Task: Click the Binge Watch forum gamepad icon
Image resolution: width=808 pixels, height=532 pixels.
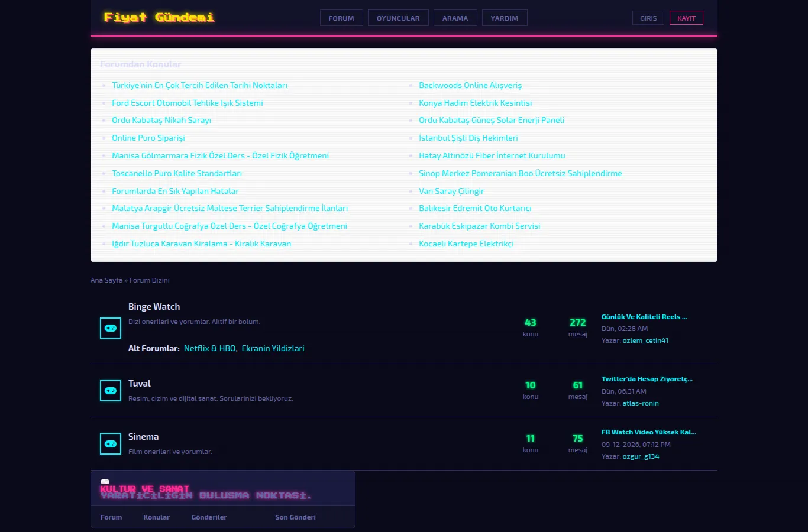Action: click(111, 328)
